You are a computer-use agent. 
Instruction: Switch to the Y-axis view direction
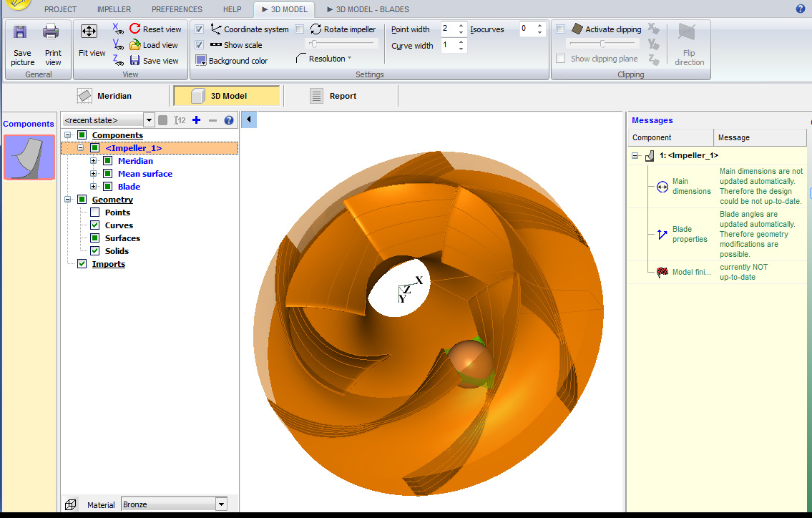[x=118, y=44]
